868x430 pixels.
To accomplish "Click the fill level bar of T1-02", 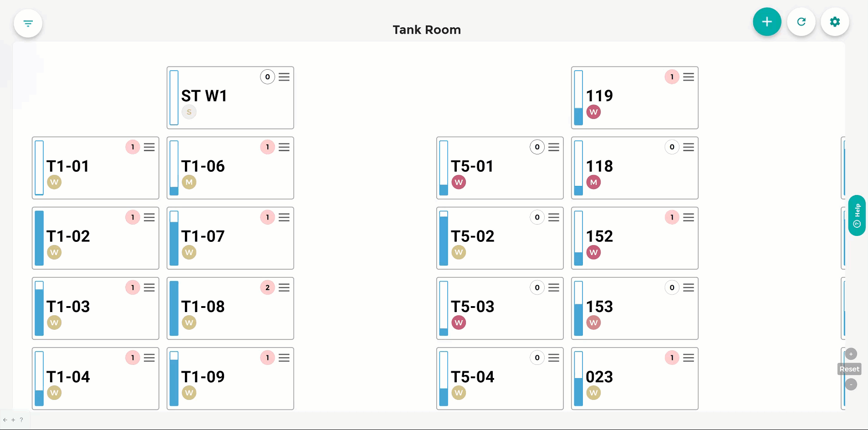I will click(x=39, y=238).
